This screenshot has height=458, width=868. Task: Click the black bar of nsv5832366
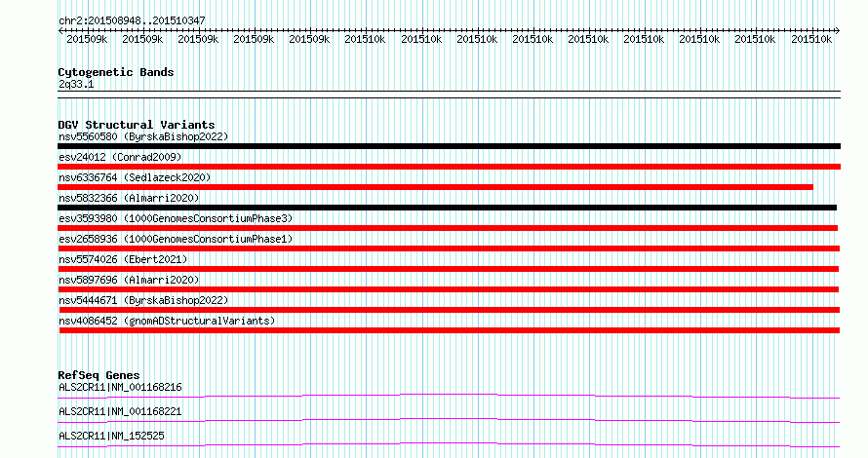point(448,208)
